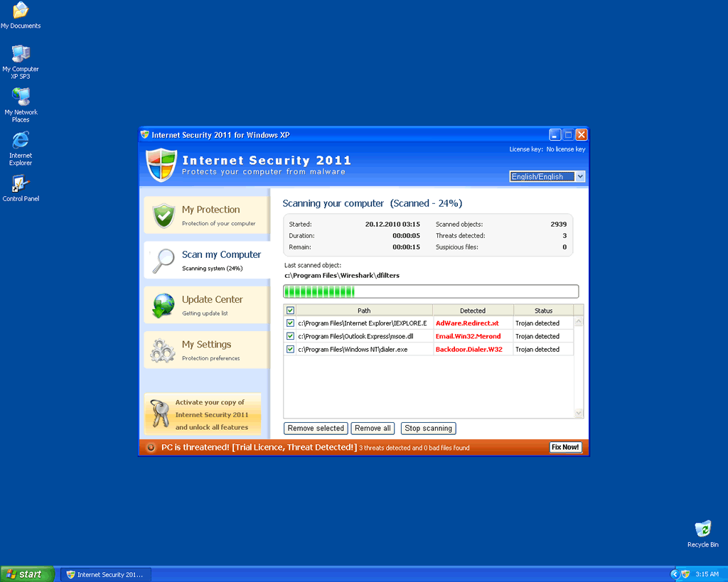
Task: Open the Recycle Bin
Action: point(702,529)
